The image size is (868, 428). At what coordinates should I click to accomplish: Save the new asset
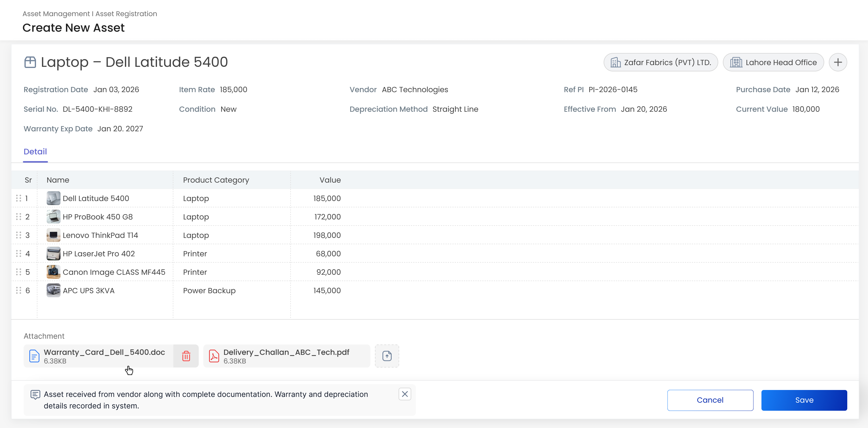pos(804,400)
